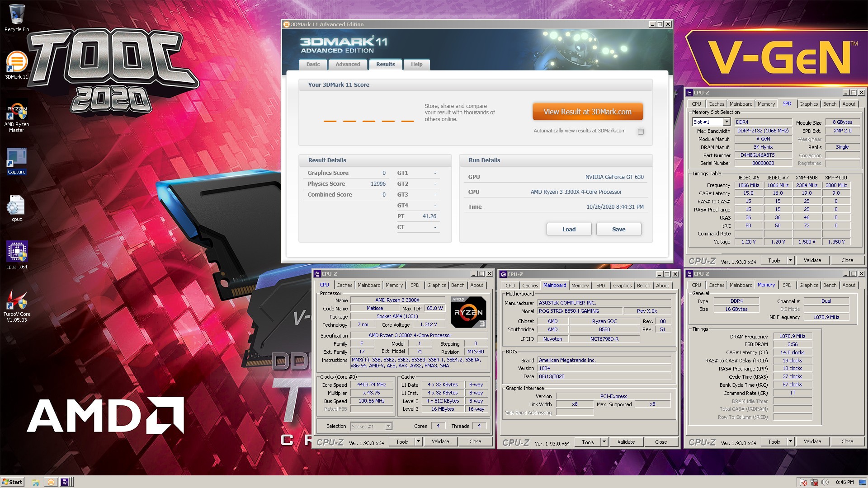Click the 3DMark 11 title bar icon
The image size is (868, 488).
(x=286, y=24)
